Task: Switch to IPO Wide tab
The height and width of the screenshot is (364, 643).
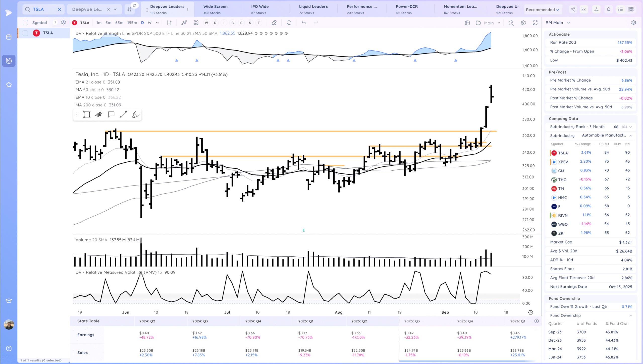Action: pyautogui.click(x=260, y=10)
